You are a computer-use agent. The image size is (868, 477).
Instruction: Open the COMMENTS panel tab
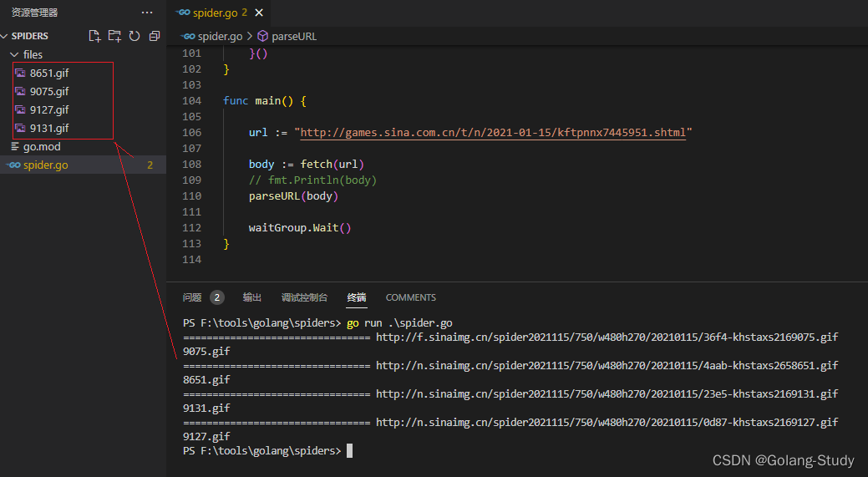click(x=410, y=297)
